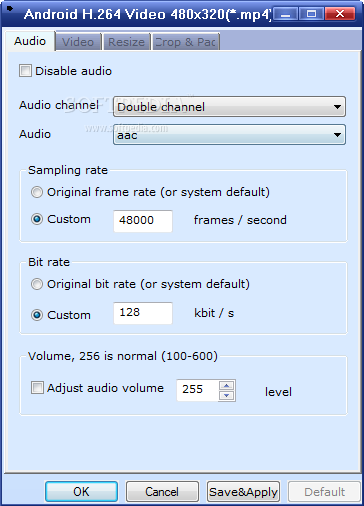The width and height of the screenshot is (364, 506).
Task: Click the title bar application icon
Action: pyautogui.click(x=10, y=8)
